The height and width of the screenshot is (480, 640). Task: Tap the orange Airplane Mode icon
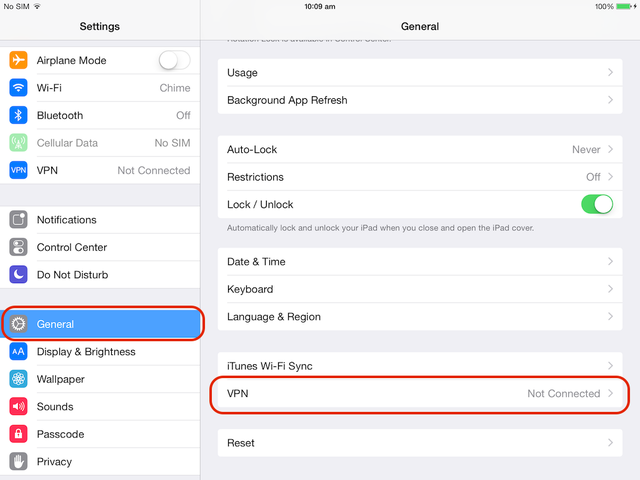click(18, 60)
